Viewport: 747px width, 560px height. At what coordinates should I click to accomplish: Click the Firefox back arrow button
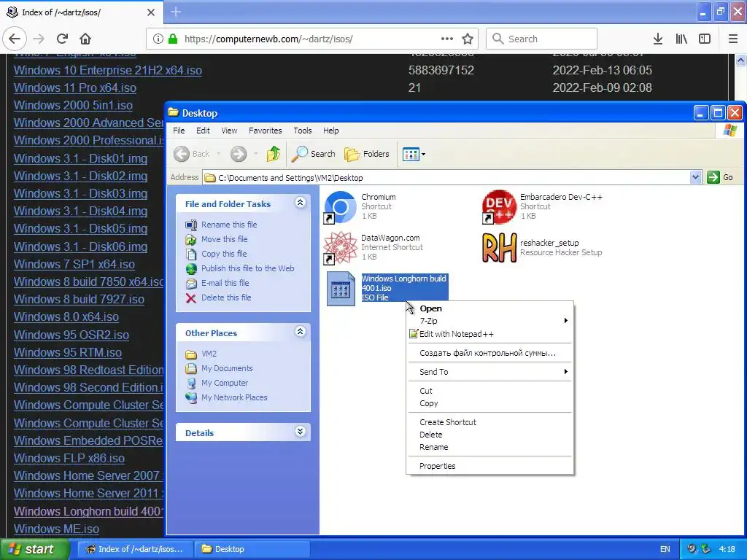[x=15, y=39]
